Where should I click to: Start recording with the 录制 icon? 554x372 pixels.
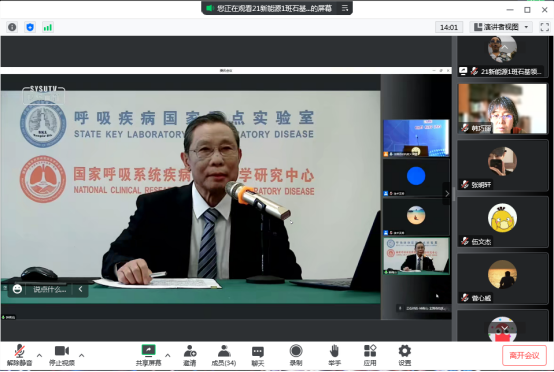(296, 355)
